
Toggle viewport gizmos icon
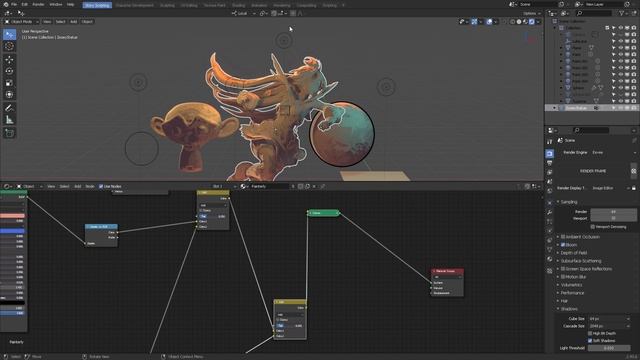click(x=474, y=22)
